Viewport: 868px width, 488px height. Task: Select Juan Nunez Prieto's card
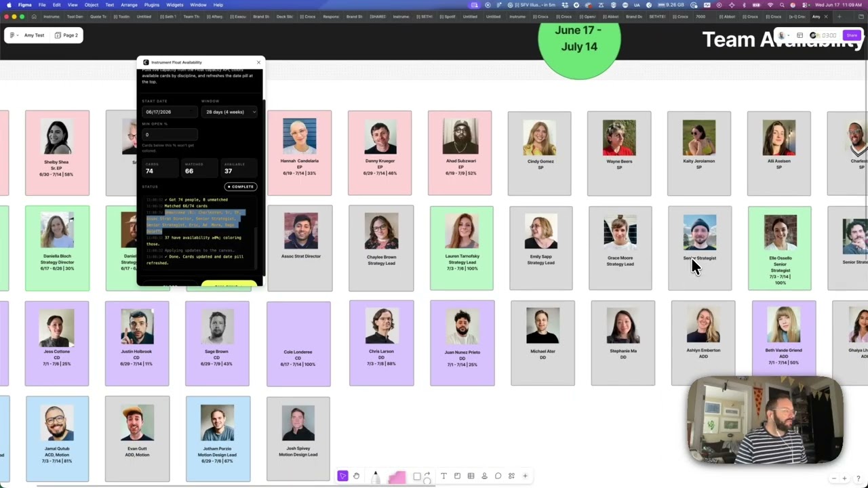[x=462, y=344]
